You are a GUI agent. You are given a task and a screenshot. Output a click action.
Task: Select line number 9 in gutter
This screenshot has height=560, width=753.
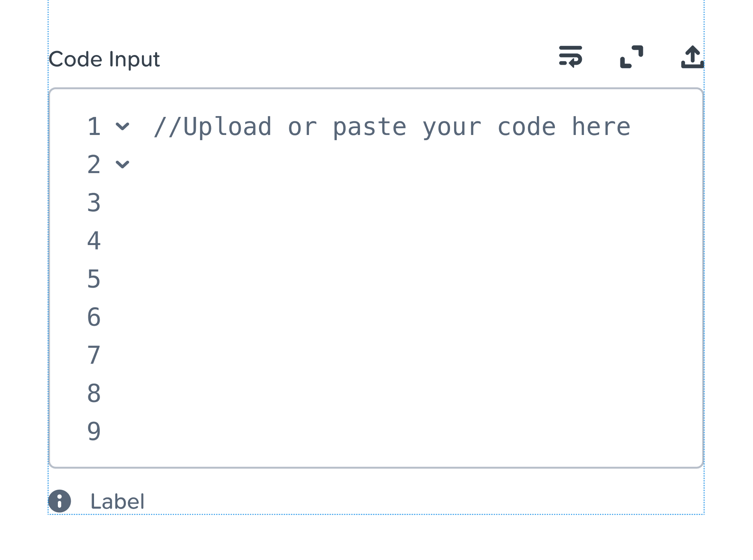tap(94, 431)
